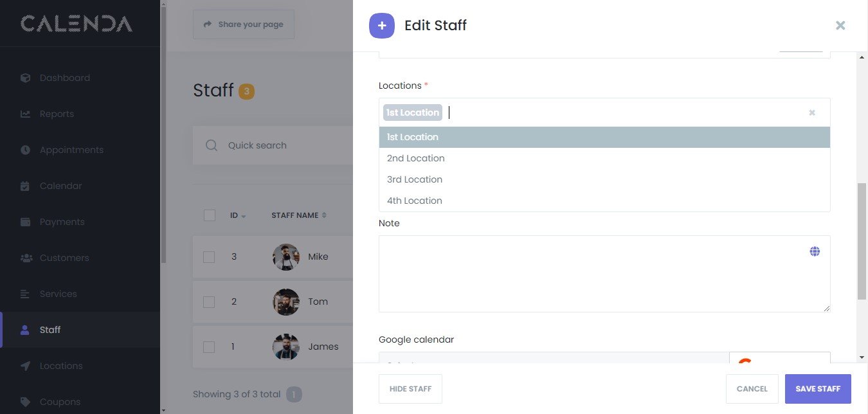Click the Locations arrow icon in sidebar
This screenshot has width=868, height=414.
25,366
